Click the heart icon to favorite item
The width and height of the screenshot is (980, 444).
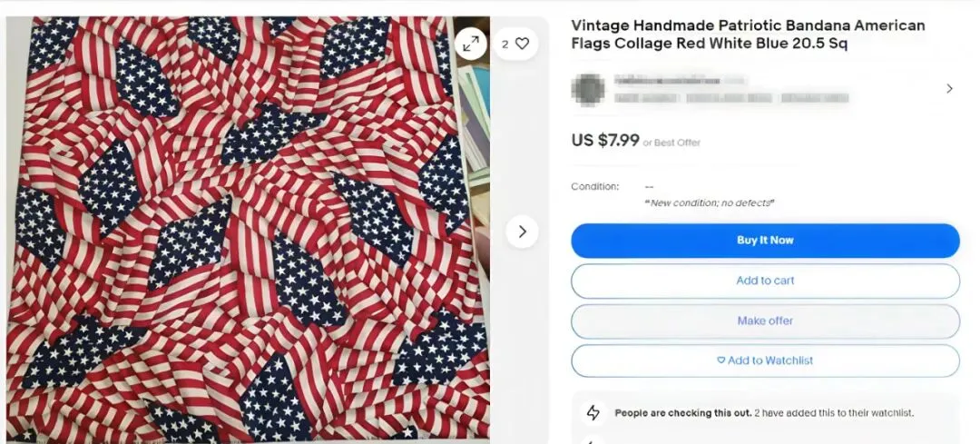523,44
